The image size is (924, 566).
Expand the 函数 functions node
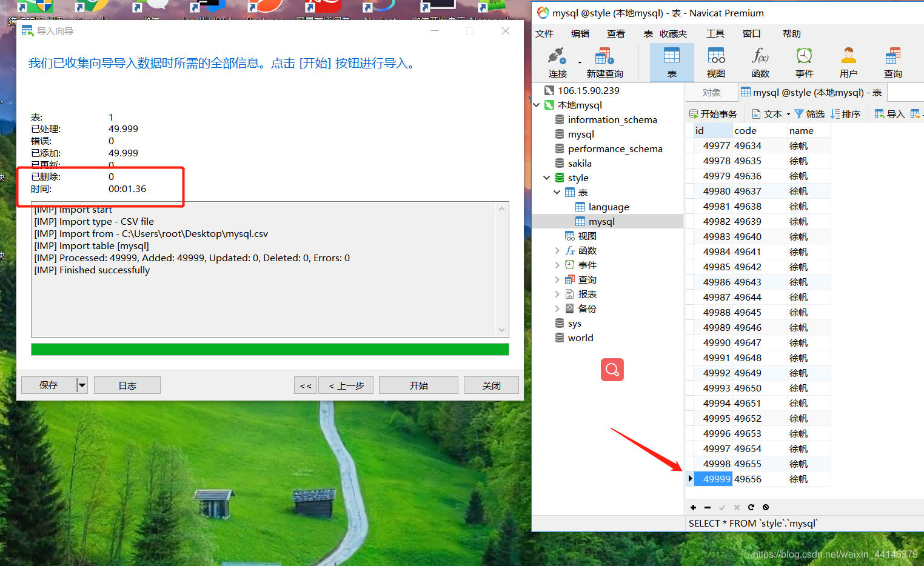pos(557,250)
